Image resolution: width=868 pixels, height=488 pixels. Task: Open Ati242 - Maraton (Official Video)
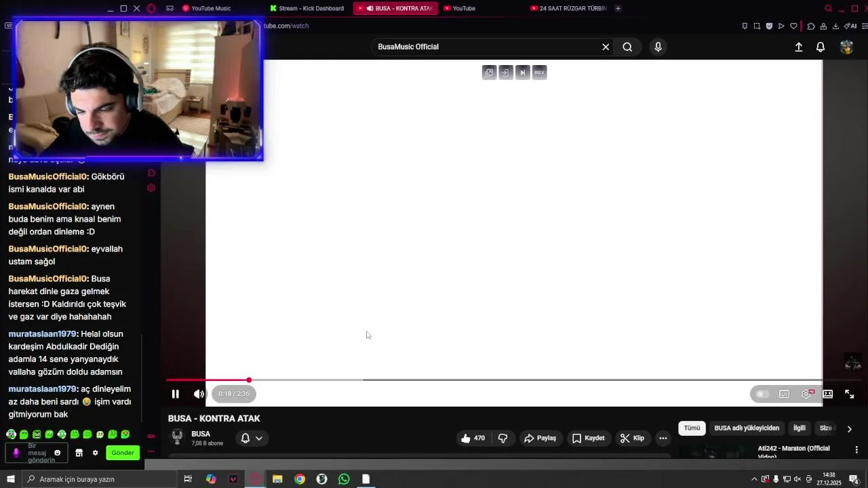click(x=793, y=452)
